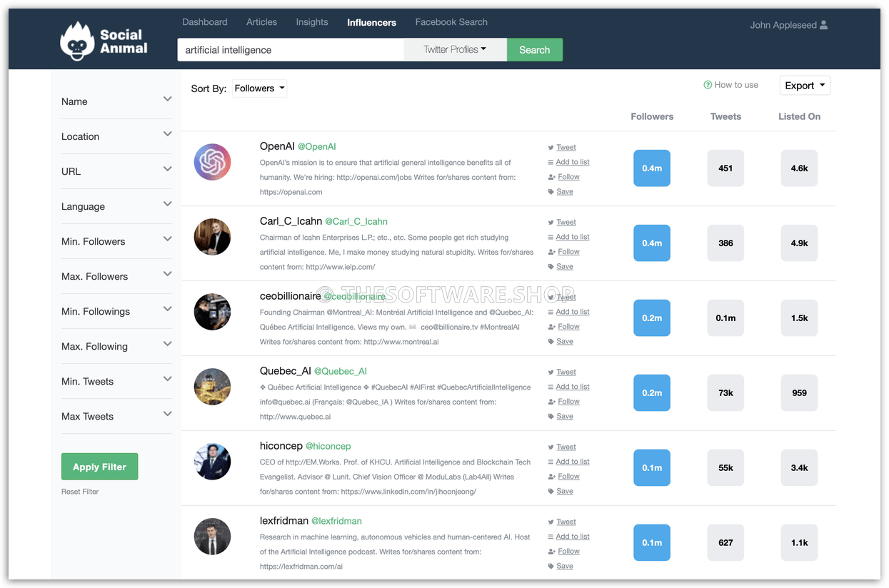Open OpenAI's profile avatar
Image resolution: width=889 pixels, height=588 pixels.
click(212, 162)
